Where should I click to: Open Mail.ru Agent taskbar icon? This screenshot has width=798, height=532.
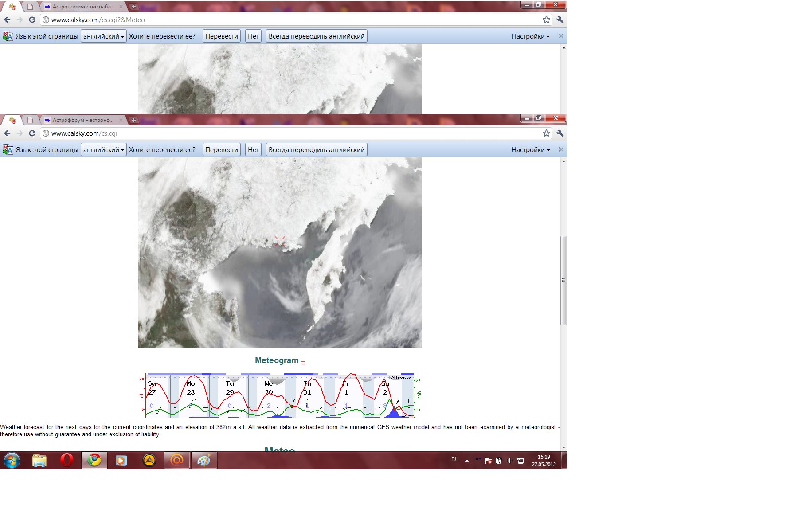(x=176, y=460)
